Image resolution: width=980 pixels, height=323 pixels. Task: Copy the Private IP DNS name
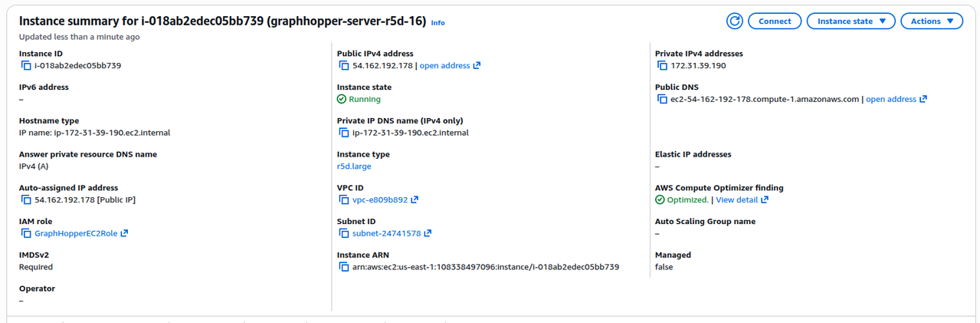coord(344,133)
